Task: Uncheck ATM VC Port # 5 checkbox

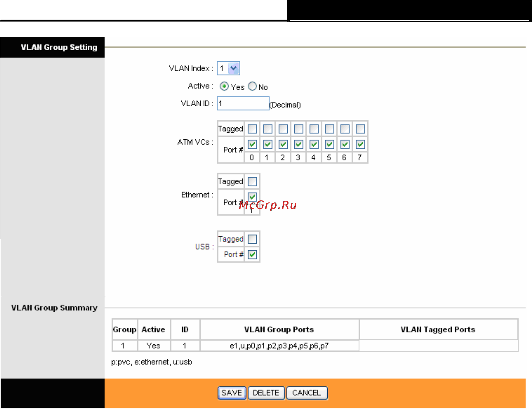Action: [x=329, y=144]
